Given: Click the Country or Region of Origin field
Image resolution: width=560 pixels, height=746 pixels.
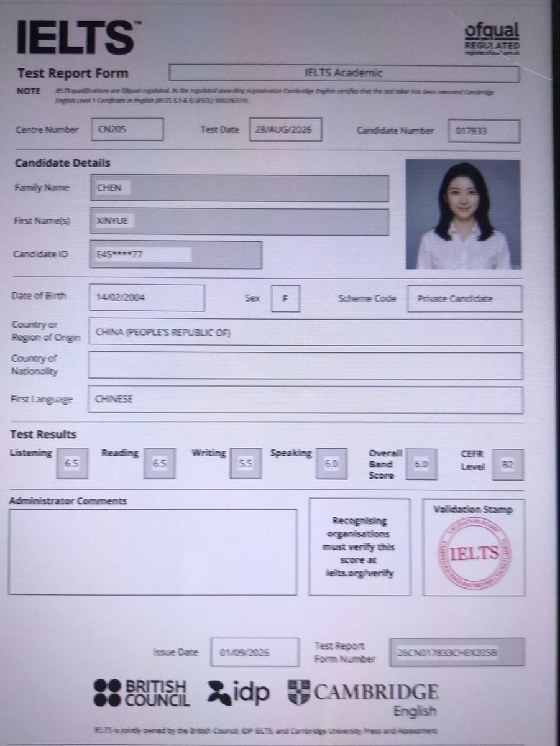Looking at the screenshot, I should (x=305, y=332).
